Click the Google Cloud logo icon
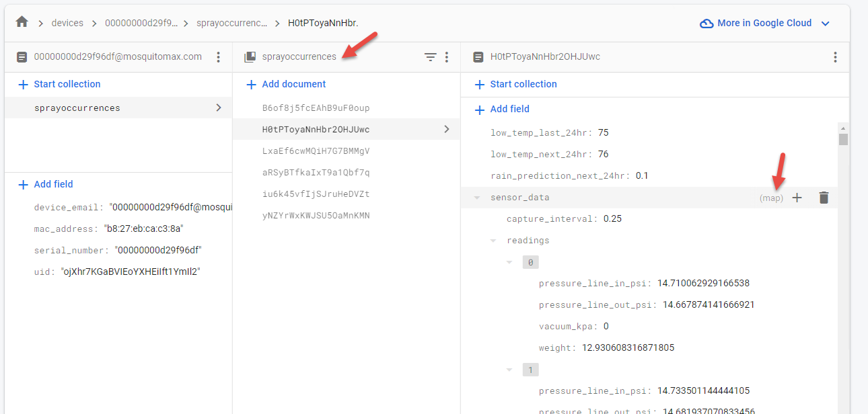 coord(706,22)
